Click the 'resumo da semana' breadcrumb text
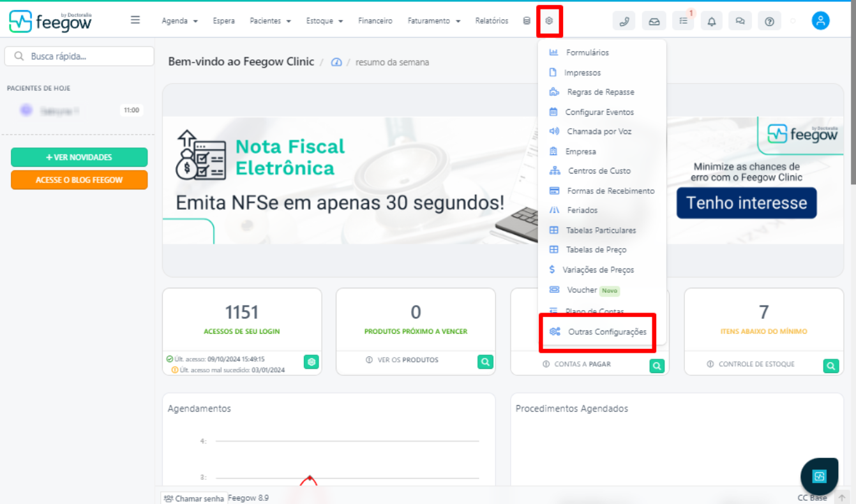Image resolution: width=856 pixels, height=504 pixels. coord(392,63)
